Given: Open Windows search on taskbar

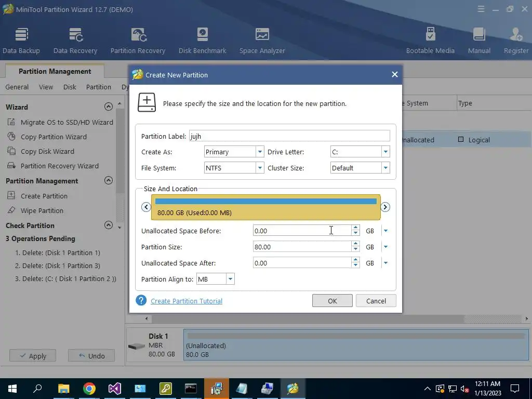Looking at the screenshot, I should (37, 389).
